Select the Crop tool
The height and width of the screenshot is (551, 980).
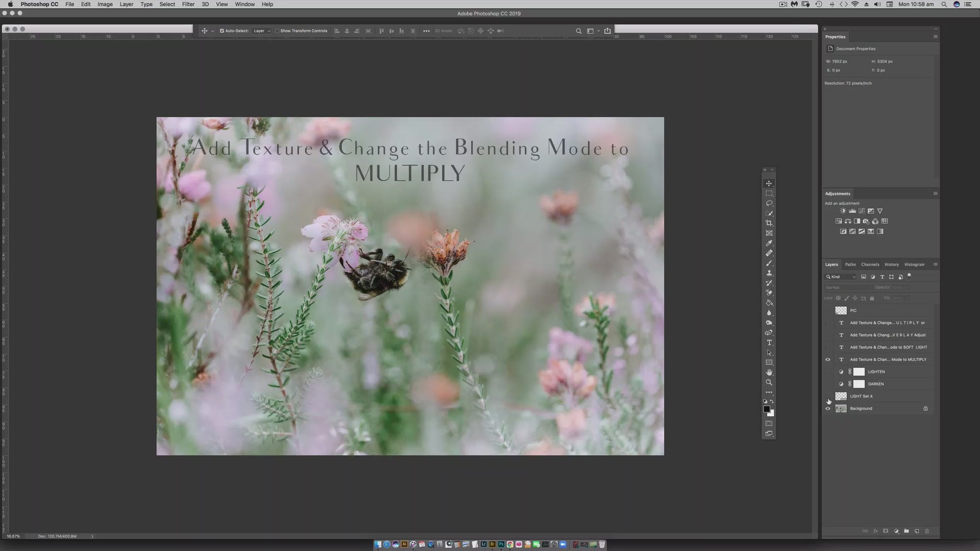point(769,223)
